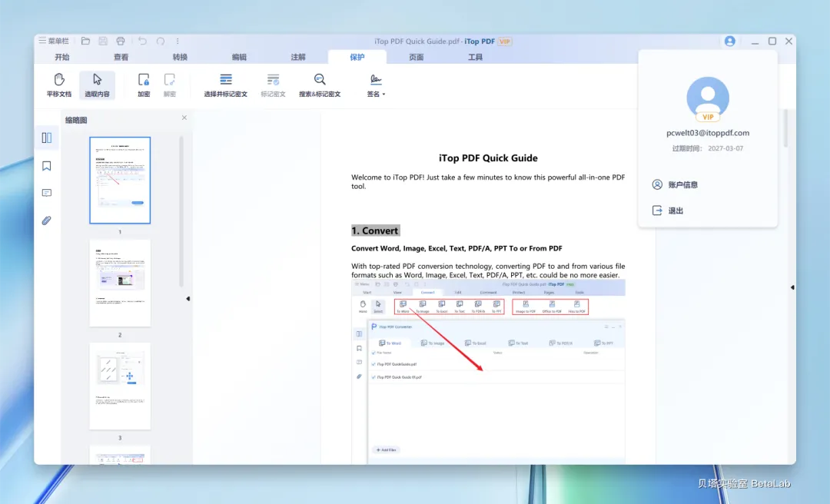Switch to the 页面 tab
The height and width of the screenshot is (504, 830).
(x=416, y=57)
